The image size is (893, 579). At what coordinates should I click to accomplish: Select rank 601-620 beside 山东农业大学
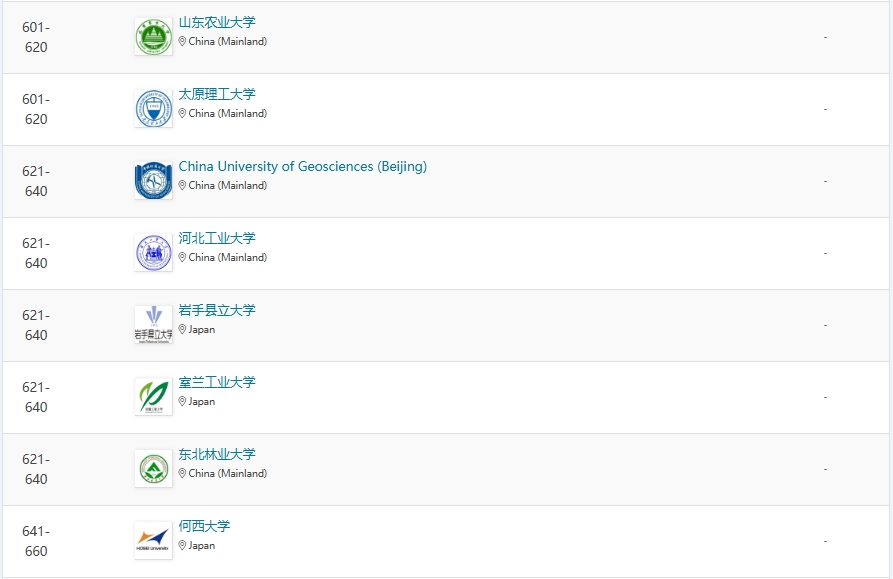click(x=36, y=37)
